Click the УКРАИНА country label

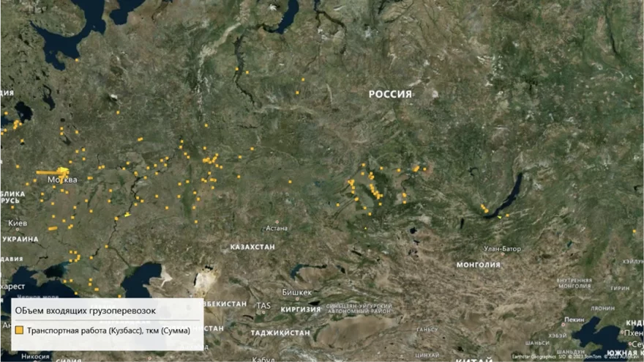[19, 239]
